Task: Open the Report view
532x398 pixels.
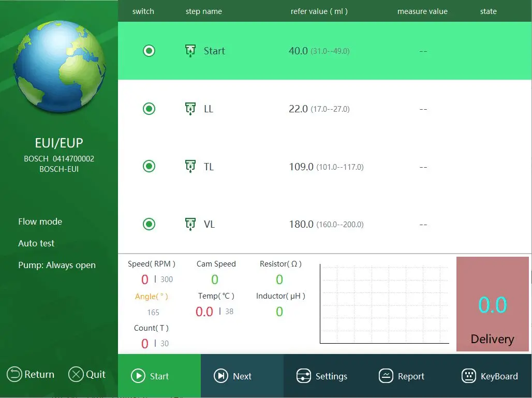Action: 402,376
